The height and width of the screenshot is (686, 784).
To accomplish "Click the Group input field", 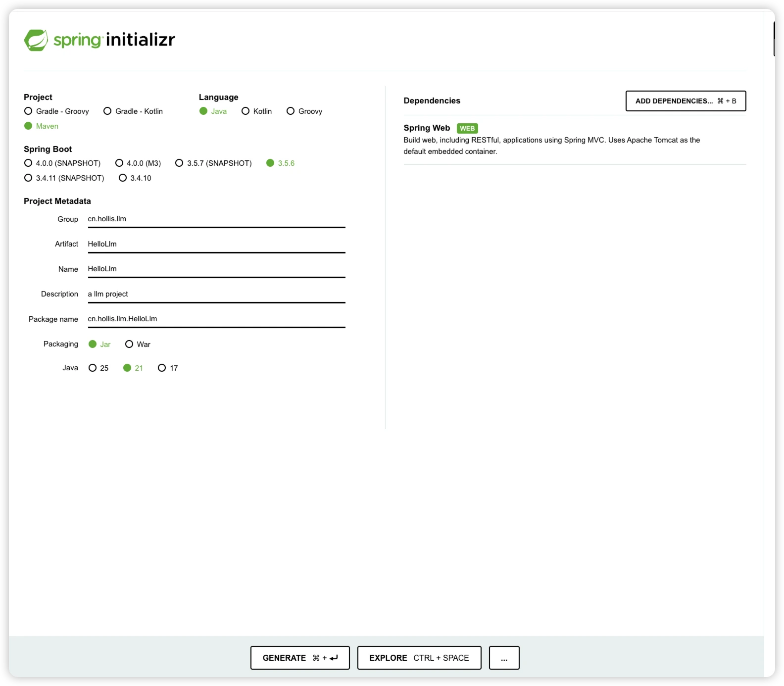I will coord(216,219).
